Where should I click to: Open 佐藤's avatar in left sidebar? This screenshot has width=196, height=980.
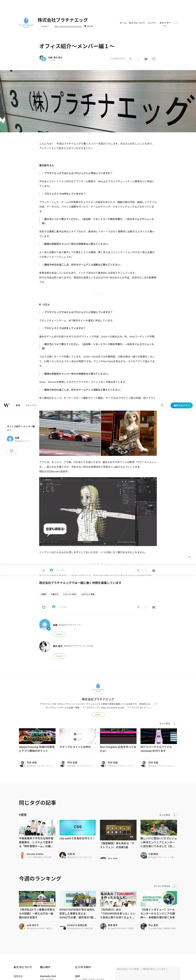point(10,439)
